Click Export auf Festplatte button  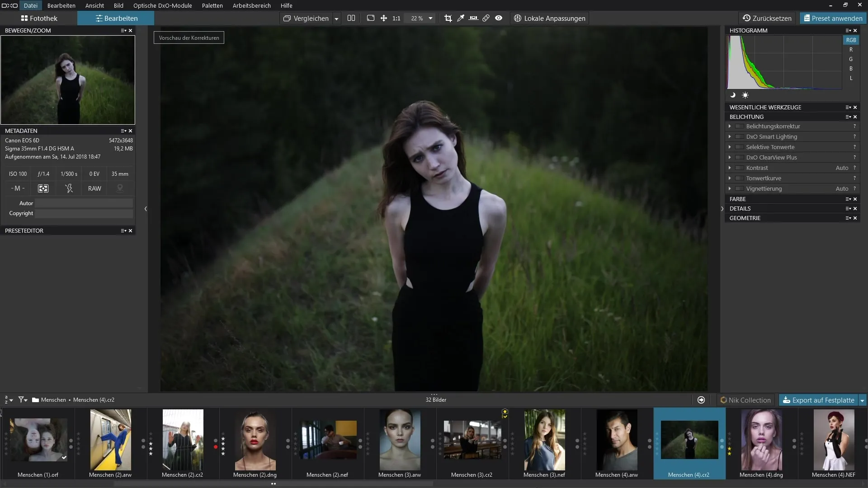point(818,400)
